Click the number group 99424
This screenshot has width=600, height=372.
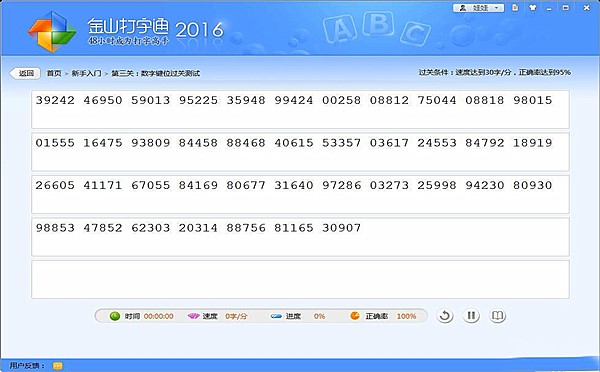293,100
